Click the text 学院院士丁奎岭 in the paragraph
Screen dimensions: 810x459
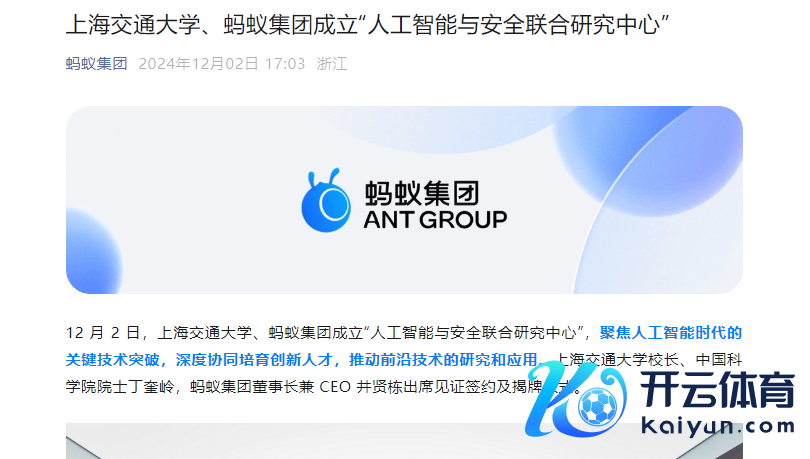[x=120, y=386]
